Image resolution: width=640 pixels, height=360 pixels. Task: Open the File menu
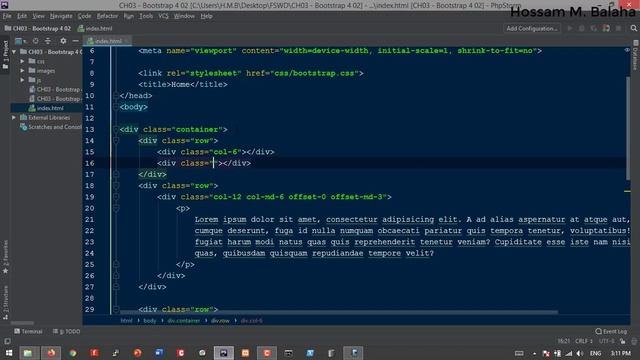pos(7,16)
